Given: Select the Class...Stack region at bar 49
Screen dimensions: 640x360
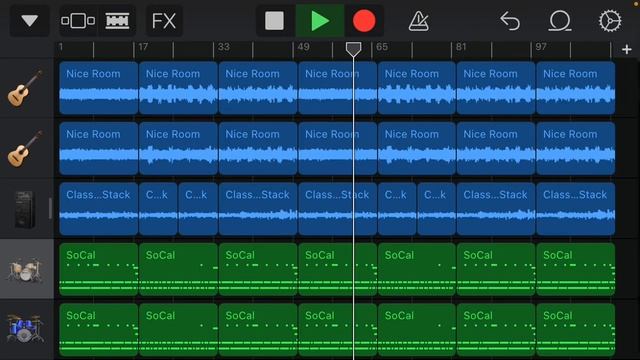Looking at the screenshot, I should [x=337, y=209].
